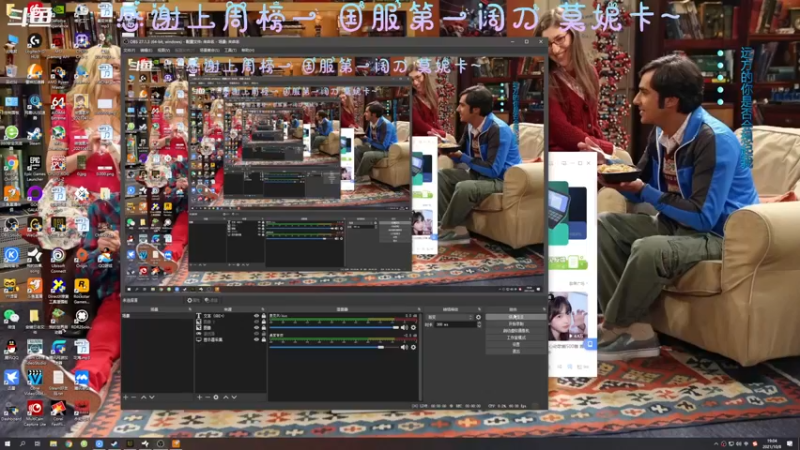
Task: Click the 工作室模式 studio mode button
Action: (516, 338)
